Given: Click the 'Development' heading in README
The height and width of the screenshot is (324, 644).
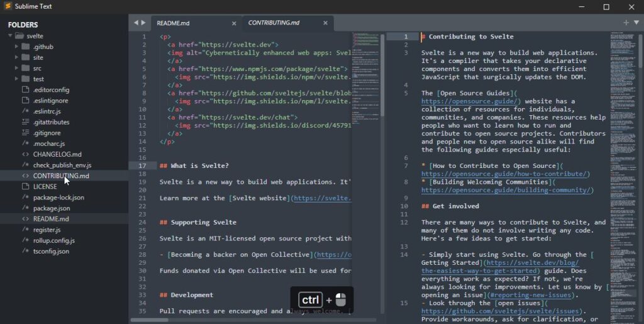Looking at the screenshot, I should tap(186, 295).
